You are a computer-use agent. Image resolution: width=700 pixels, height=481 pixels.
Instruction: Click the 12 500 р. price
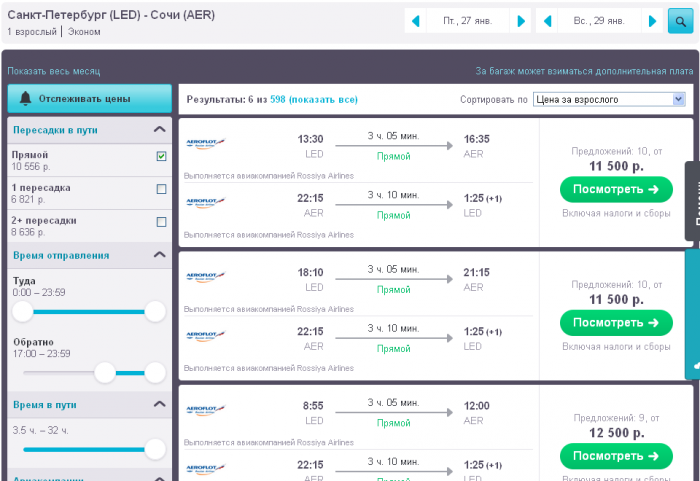click(x=616, y=433)
